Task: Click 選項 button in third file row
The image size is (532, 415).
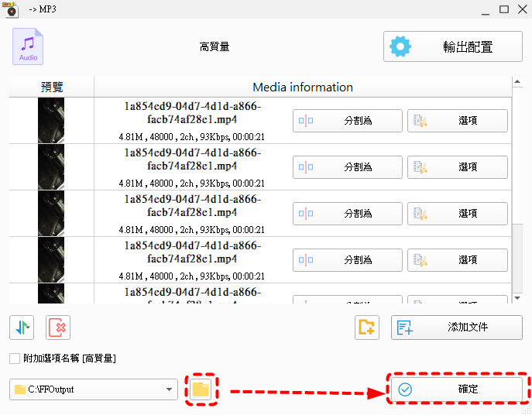Action: coord(458,214)
